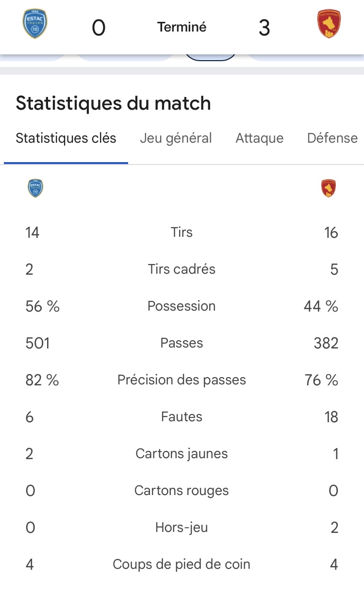The width and height of the screenshot is (364, 596).
Task: Tap the Passes row label
Action: (182, 343)
